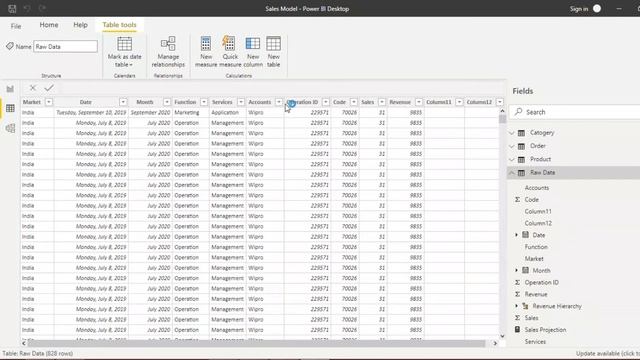Click Sales Projection measure icon
The image size is (640, 360).
(517, 329)
